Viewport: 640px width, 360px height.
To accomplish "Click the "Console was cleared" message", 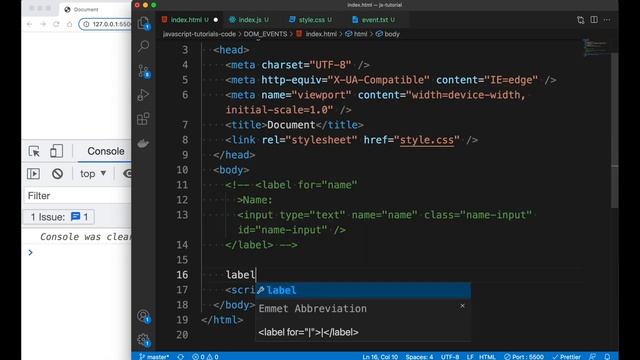I will [x=85, y=237].
